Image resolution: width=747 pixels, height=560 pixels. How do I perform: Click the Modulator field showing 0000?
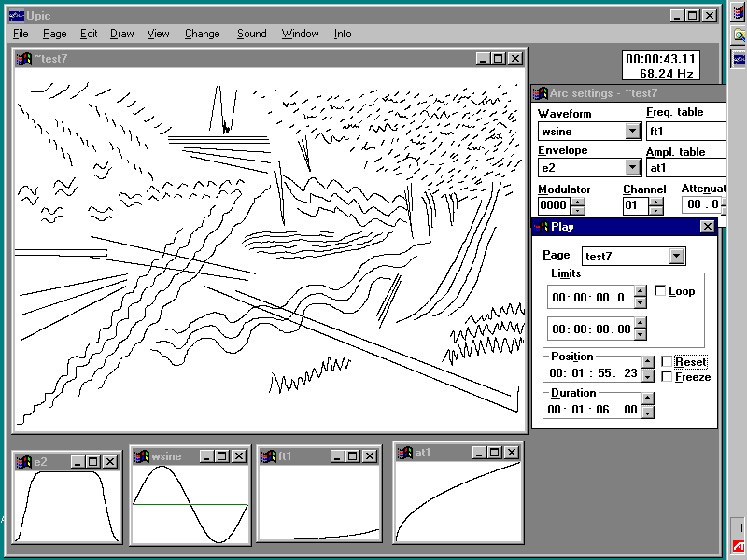coord(555,205)
